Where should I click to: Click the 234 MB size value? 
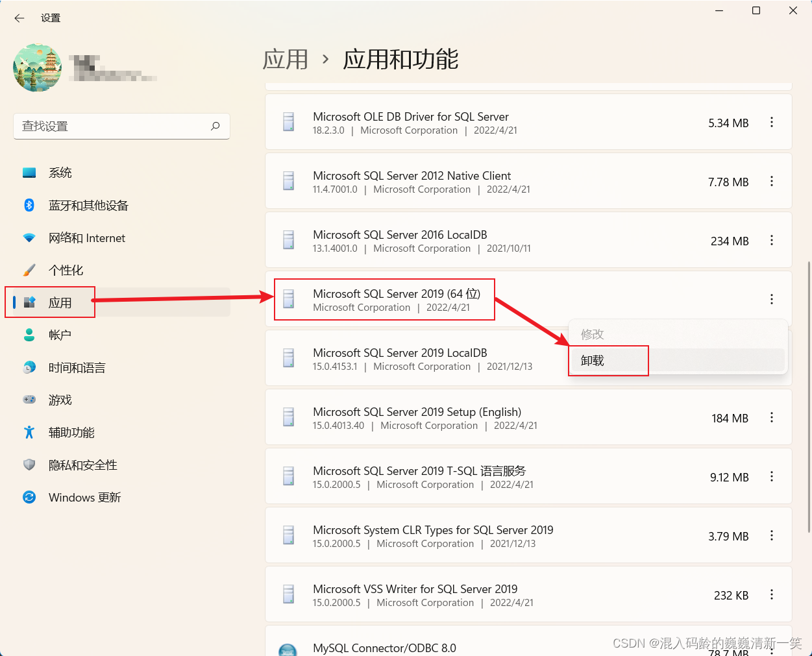[x=730, y=241]
